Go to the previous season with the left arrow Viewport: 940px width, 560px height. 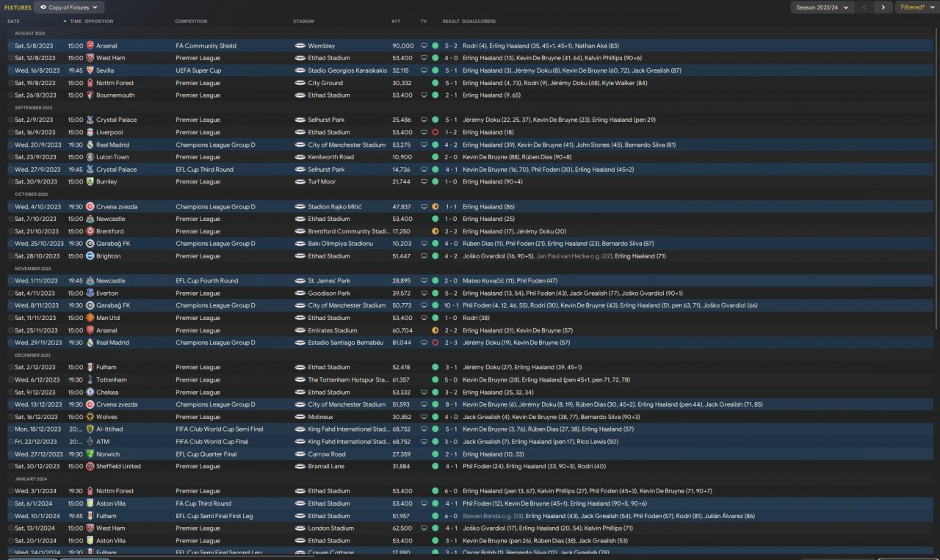(865, 7)
